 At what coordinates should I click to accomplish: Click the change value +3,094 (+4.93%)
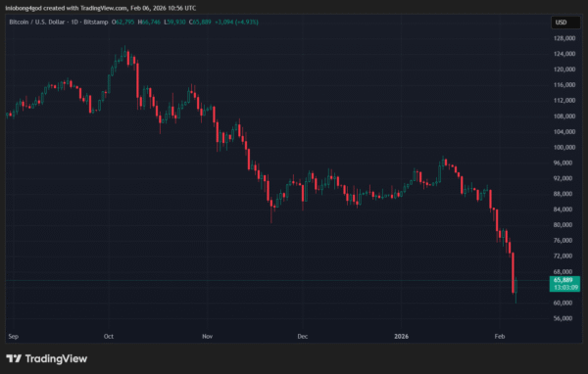[236, 23]
